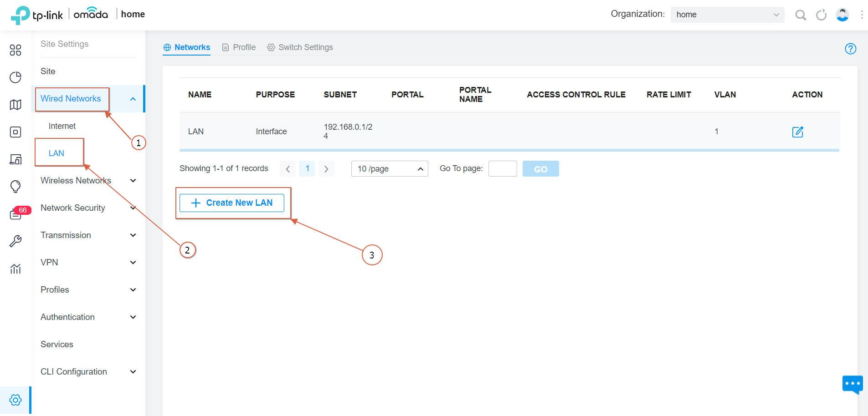Go to the next page of records

click(x=326, y=169)
